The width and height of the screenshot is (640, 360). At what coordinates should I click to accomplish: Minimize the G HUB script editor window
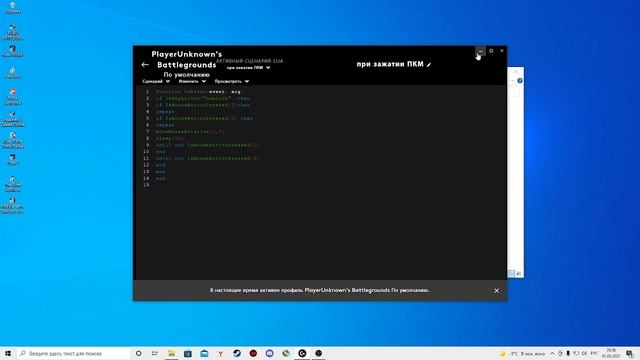pos(480,51)
